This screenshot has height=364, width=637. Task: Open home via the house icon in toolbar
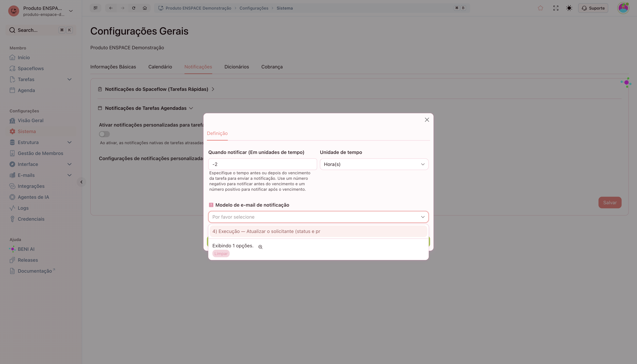pyautogui.click(x=145, y=8)
